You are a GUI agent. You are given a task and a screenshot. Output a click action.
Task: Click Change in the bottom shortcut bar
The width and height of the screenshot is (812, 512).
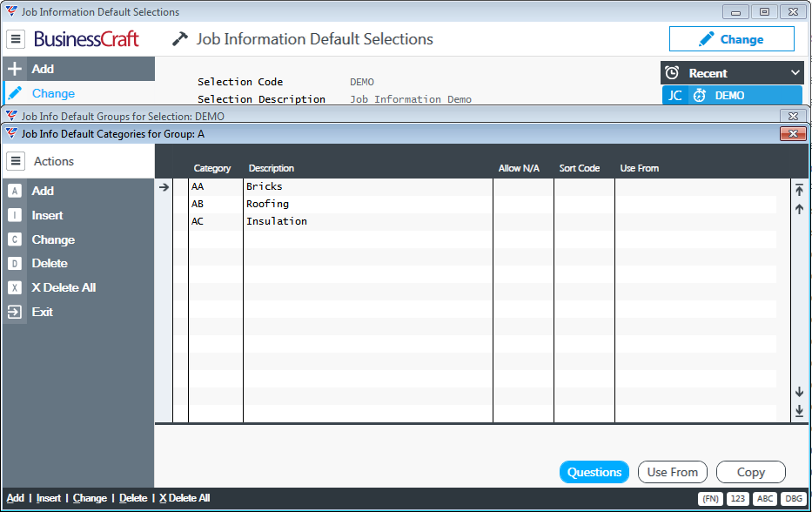click(91, 498)
